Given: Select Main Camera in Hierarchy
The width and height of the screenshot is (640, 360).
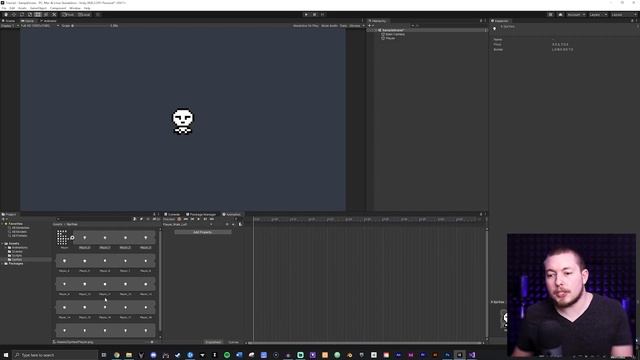Looking at the screenshot, I should [395, 34].
